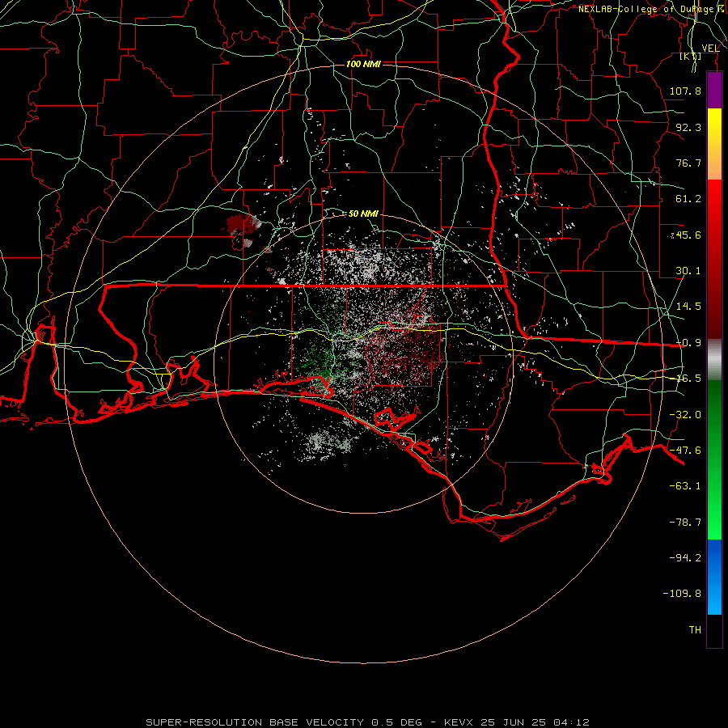This screenshot has height=728, width=728.
Task: Click 'SUPER-RESOLUTION BASE VELOCITY' in the caption
Action: (x=255, y=722)
